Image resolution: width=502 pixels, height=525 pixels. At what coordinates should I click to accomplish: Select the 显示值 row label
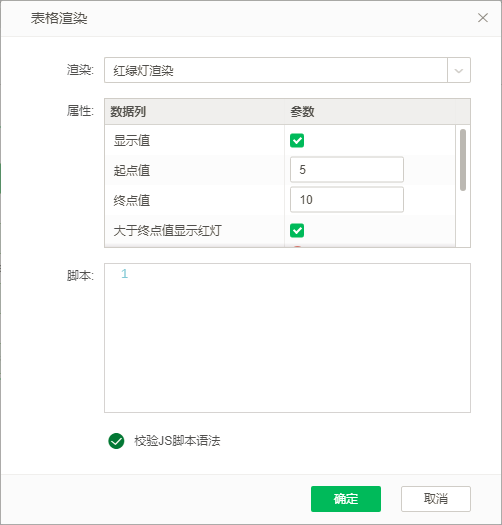point(132,141)
